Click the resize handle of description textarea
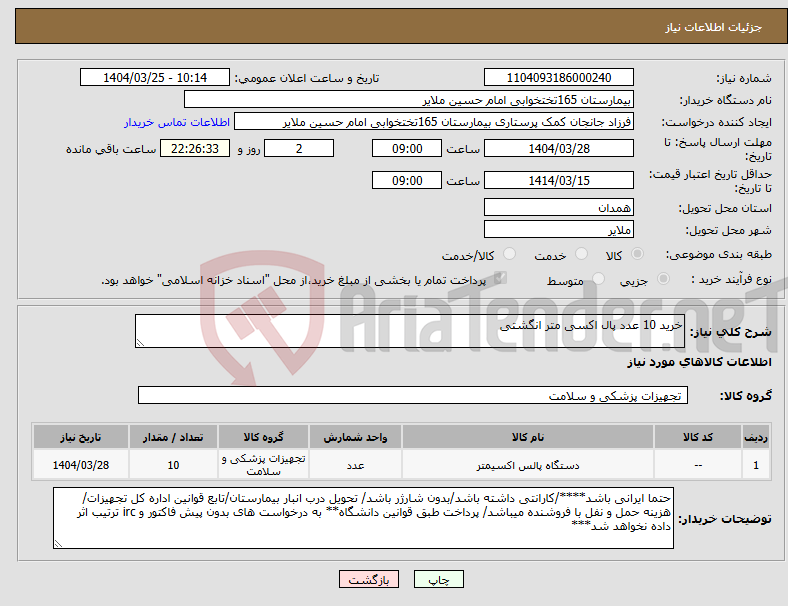The width and height of the screenshot is (788, 606). (140, 343)
